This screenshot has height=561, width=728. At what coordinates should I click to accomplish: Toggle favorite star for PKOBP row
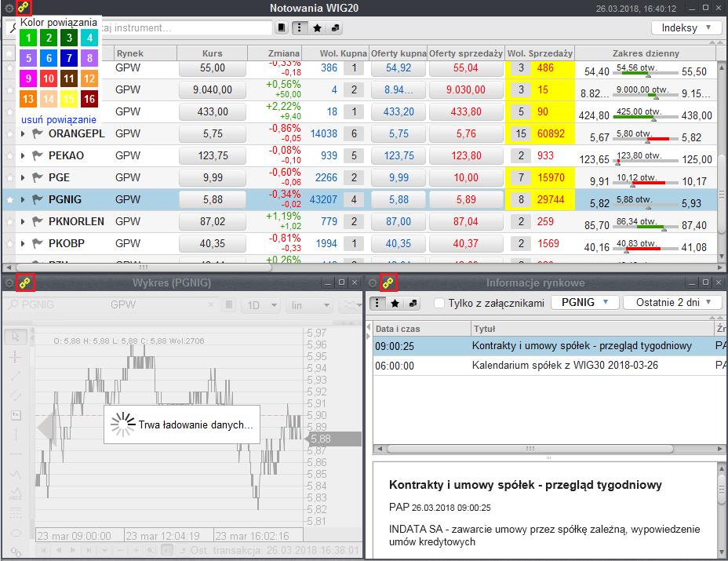(9, 243)
